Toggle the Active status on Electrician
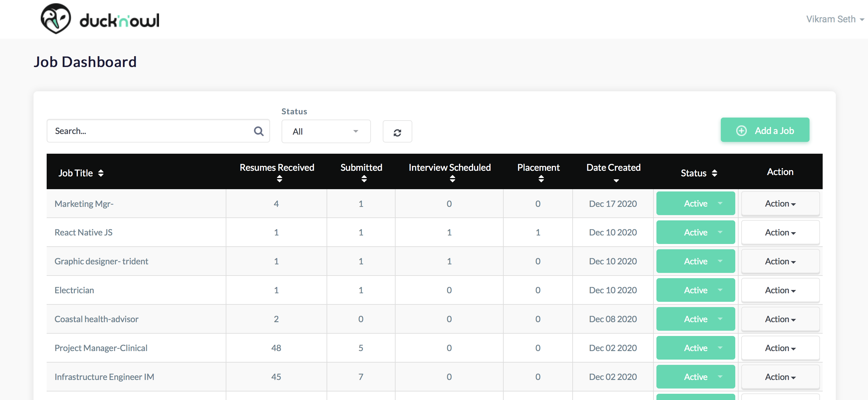Screen dimensions: 868x400 click(x=696, y=290)
